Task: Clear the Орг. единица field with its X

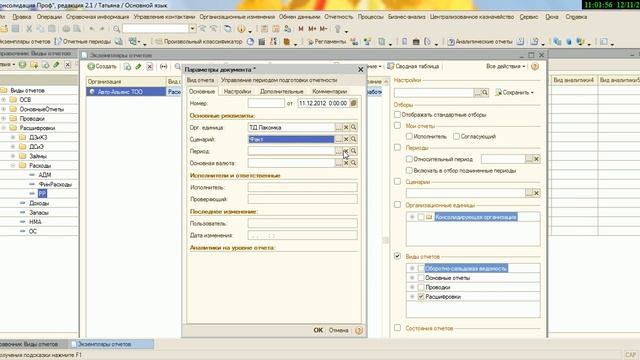Action: click(346, 127)
